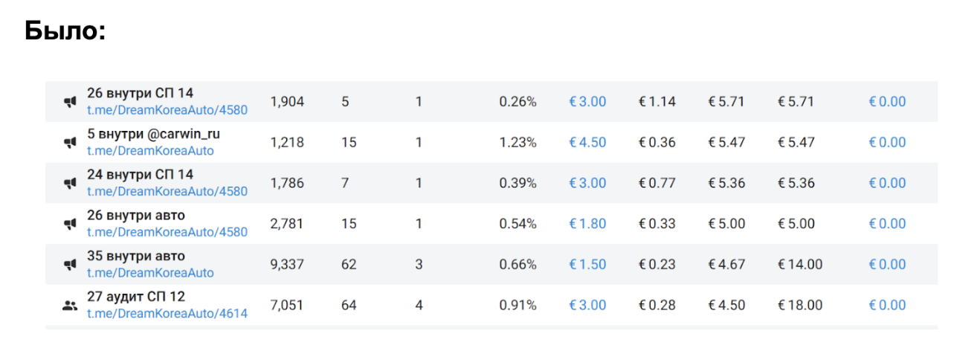
Task: Click the €1.80 CPM value
Action: tap(587, 224)
